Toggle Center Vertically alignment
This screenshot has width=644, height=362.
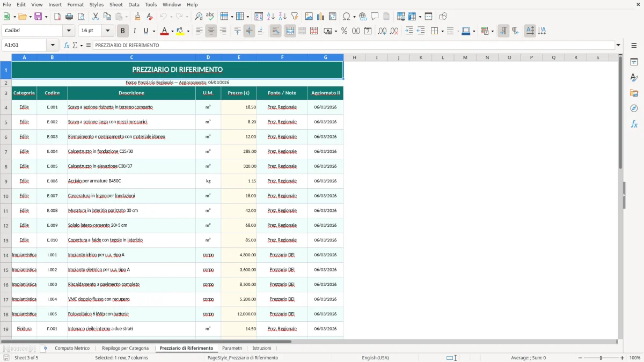(x=249, y=31)
